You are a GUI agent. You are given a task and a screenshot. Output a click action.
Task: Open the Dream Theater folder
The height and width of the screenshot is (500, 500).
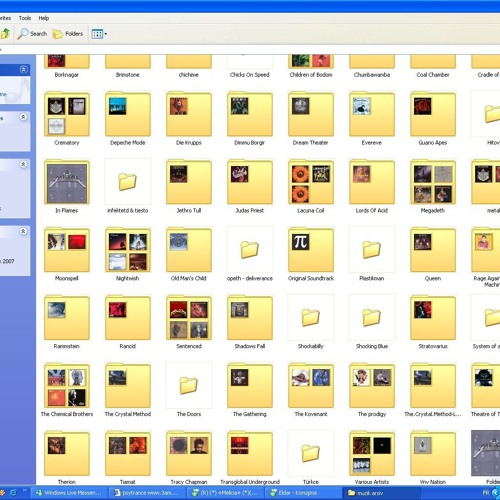coord(311,114)
